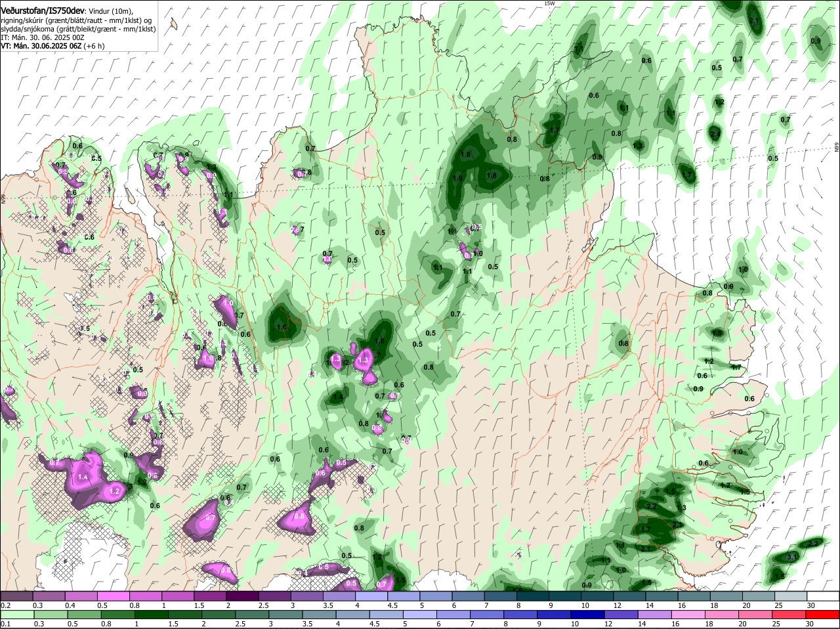Click the bright pink 0.5–0.8 snow legend swatch
The width and height of the screenshot is (840, 629).
click(x=113, y=596)
